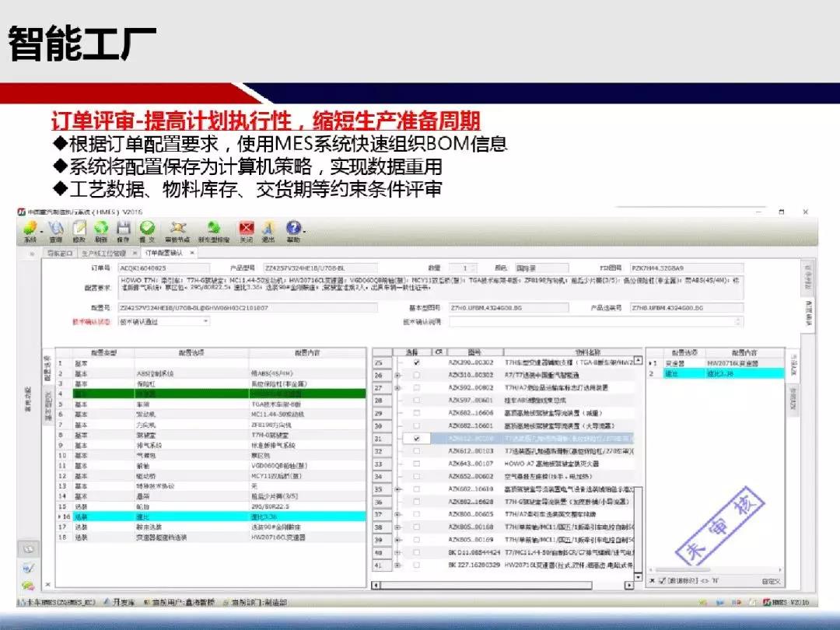The image size is (840, 630).
Task: Click the BOM grid scroll-right arrow
Action: pyautogui.click(x=628, y=586)
